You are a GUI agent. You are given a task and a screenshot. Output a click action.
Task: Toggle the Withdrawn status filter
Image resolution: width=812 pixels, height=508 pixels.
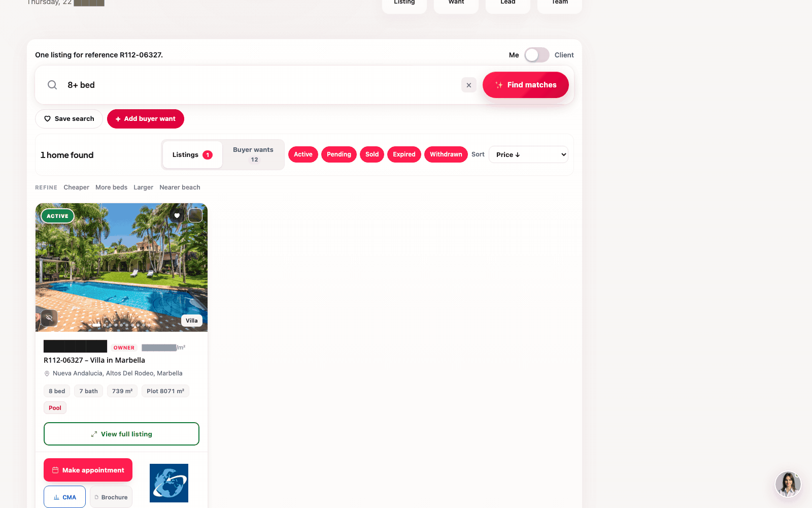[446, 154]
